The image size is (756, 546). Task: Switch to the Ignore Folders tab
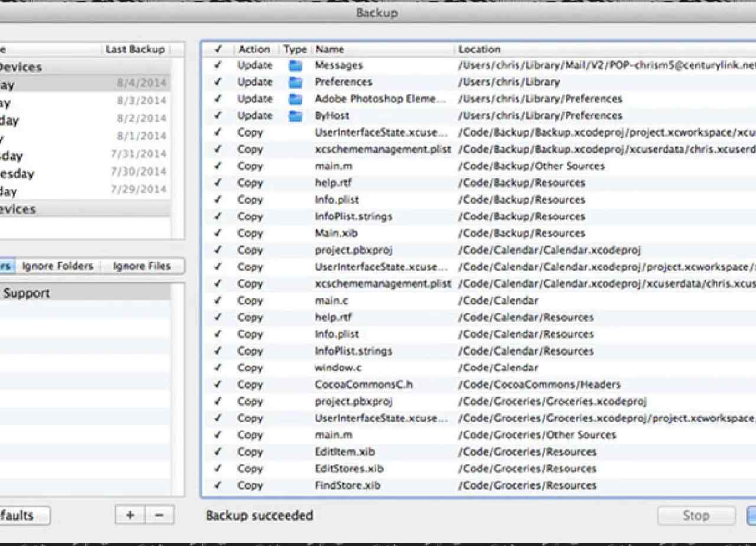tap(58, 266)
